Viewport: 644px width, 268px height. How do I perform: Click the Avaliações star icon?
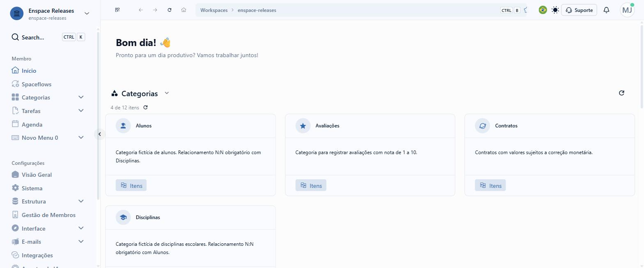coord(303,126)
